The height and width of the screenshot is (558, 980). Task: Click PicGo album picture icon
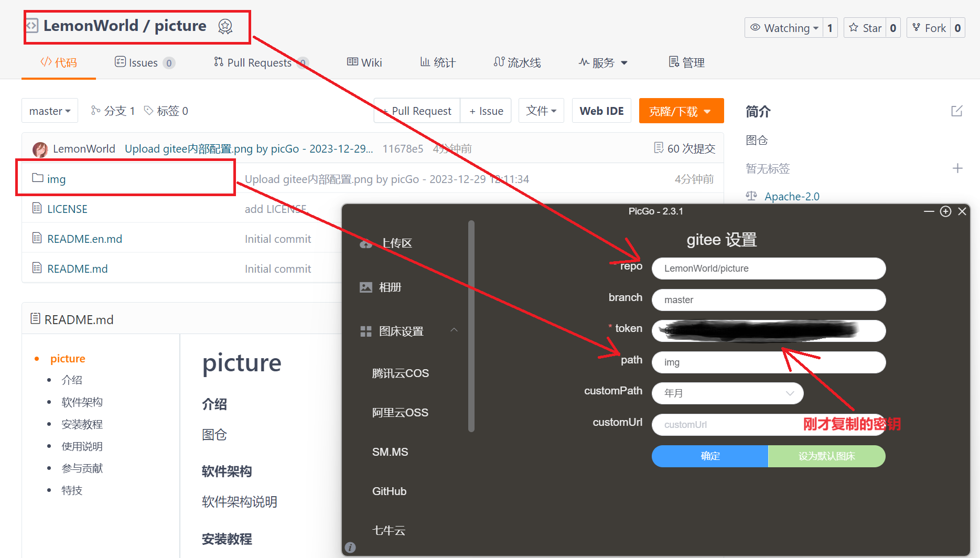(x=366, y=287)
